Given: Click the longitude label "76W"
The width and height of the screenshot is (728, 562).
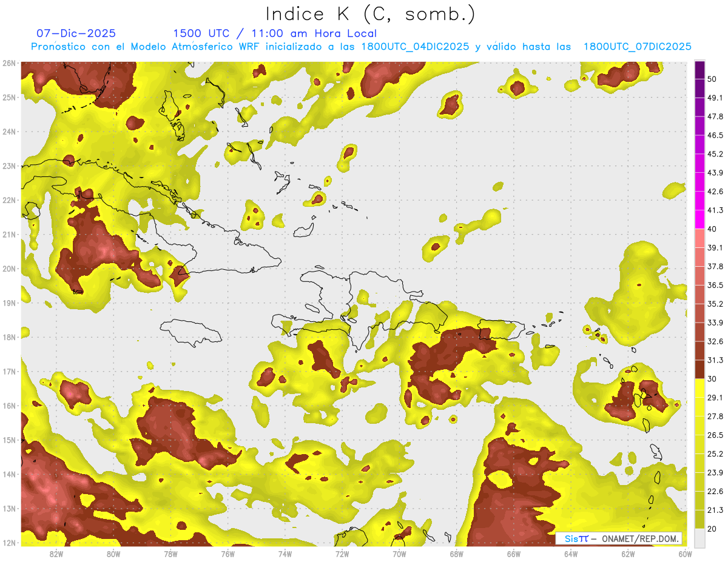Looking at the screenshot, I should tap(227, 554).
